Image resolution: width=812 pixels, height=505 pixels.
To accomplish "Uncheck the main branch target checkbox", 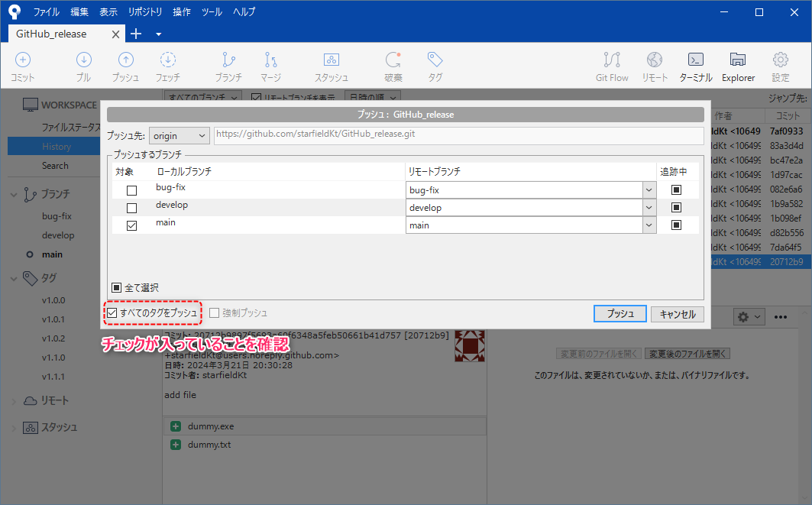I will (131, 226).
